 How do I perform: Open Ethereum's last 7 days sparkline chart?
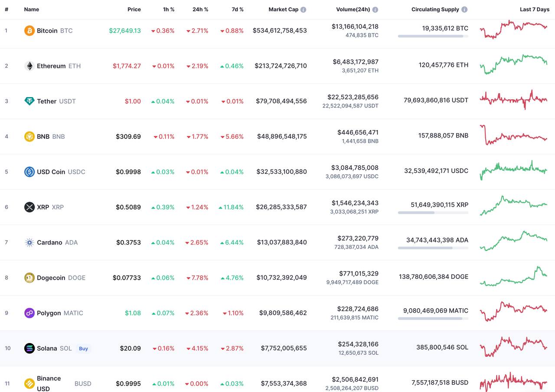pos(513,64)
